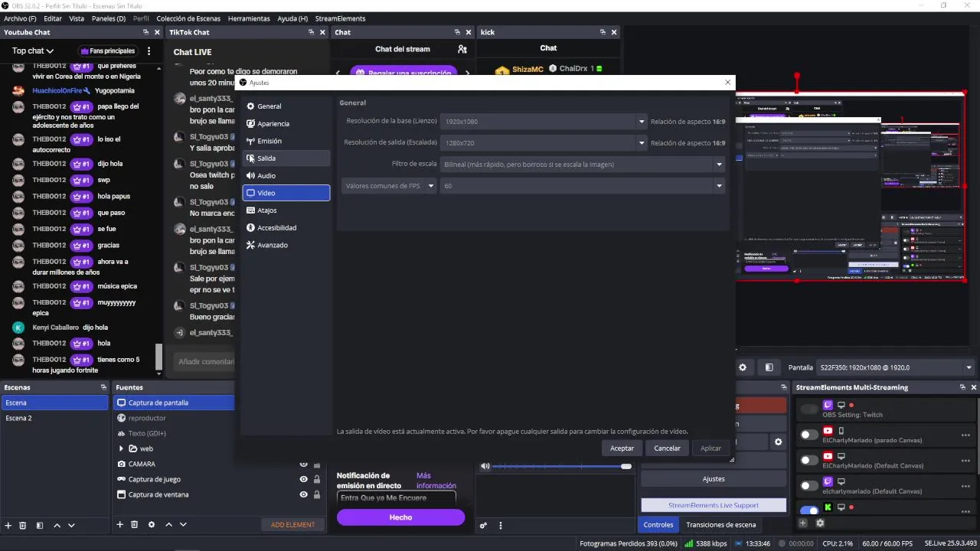980x551 pixels.
Task: Undock the Youtube Chat panel
Action: (146, 32)
